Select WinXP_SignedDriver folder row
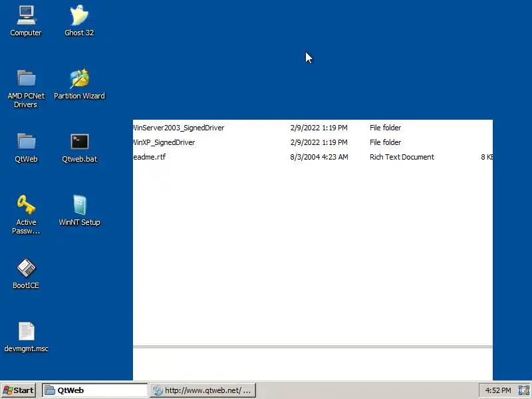532x399 pixels. [313, 142]
